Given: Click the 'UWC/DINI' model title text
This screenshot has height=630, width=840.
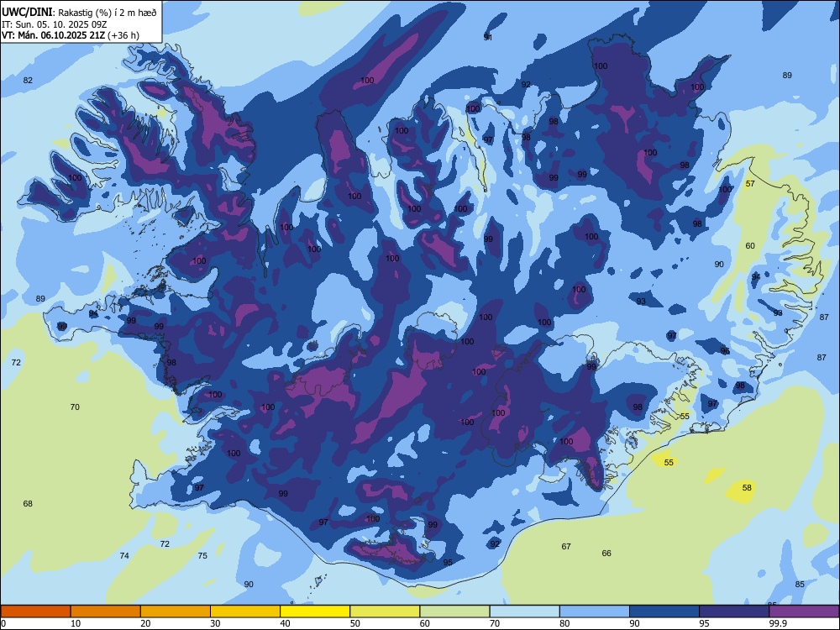Looking at the screenshot, I should coord(26,12).
